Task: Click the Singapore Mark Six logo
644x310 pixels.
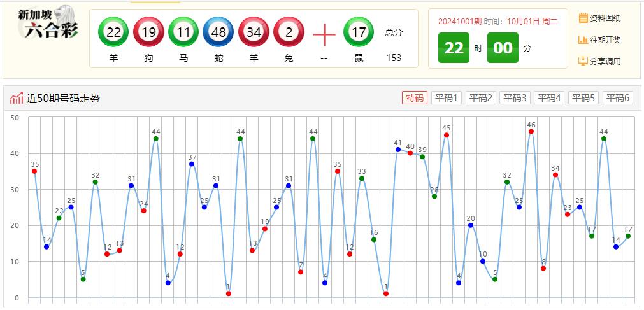Action: [48, 24]
